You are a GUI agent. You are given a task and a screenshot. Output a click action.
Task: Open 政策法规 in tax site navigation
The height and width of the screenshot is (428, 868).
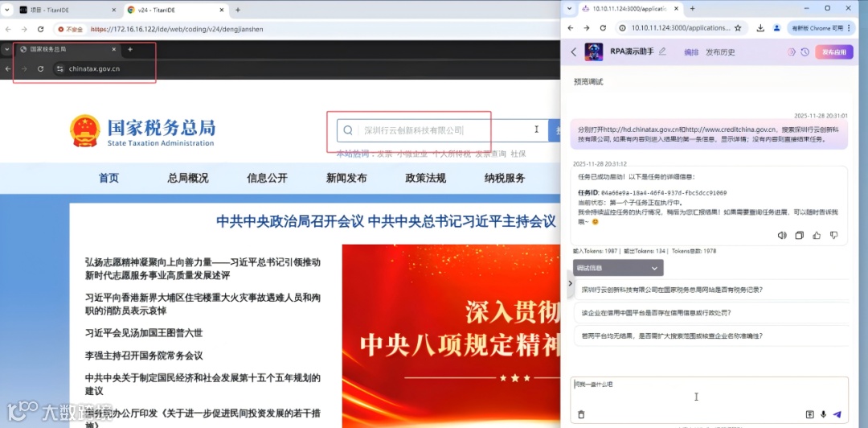click(426, 178)
